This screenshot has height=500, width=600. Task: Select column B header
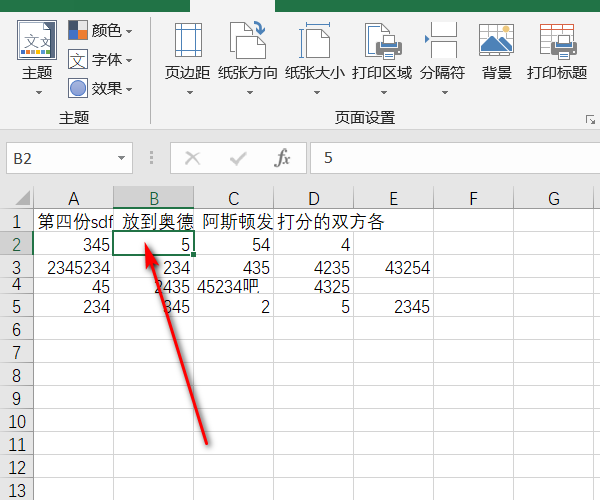(153, 198)
